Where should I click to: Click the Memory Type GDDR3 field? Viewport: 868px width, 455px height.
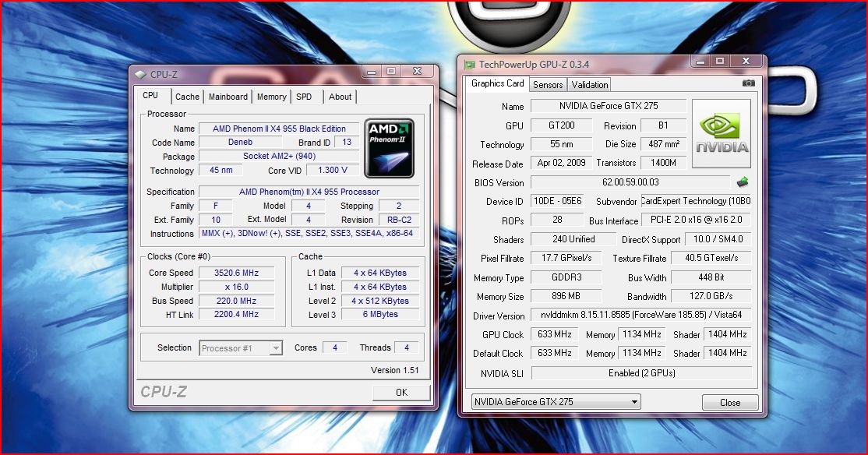pyautogui.click(x=566, y=277)
